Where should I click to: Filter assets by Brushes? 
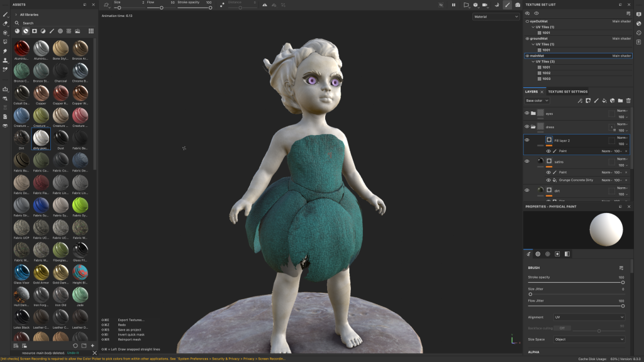point(52,31)
